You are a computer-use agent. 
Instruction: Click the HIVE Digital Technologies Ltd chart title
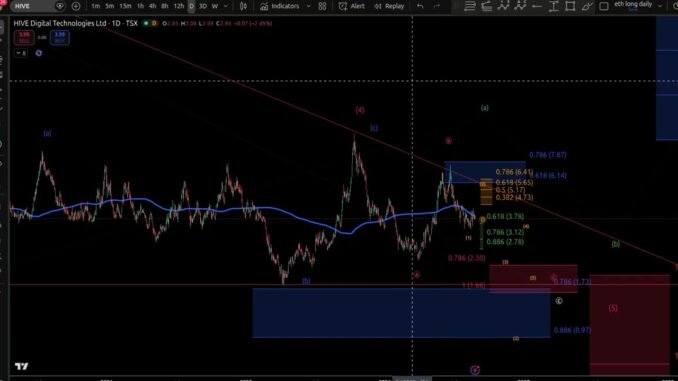[x=76, y=23]
